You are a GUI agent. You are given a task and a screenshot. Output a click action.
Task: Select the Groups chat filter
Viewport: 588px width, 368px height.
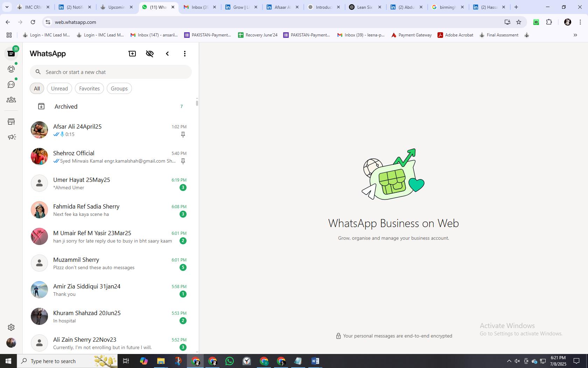pyautogui.click(x=119, y=89)
